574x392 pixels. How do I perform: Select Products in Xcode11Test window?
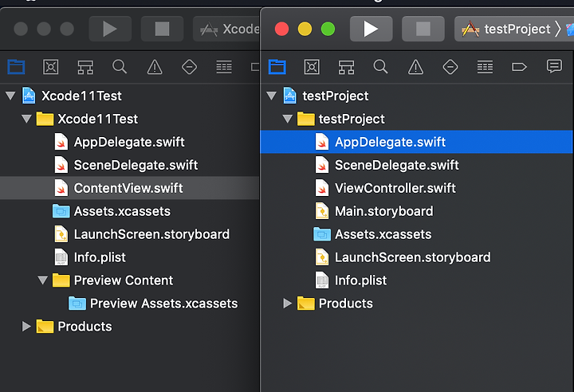pyautogui.click(x=130, y=327)
